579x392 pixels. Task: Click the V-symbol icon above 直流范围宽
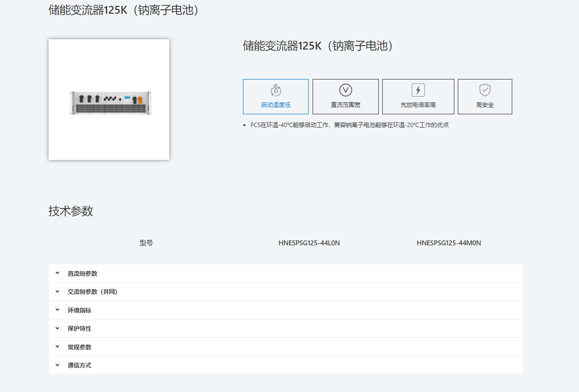pos(345,89)
